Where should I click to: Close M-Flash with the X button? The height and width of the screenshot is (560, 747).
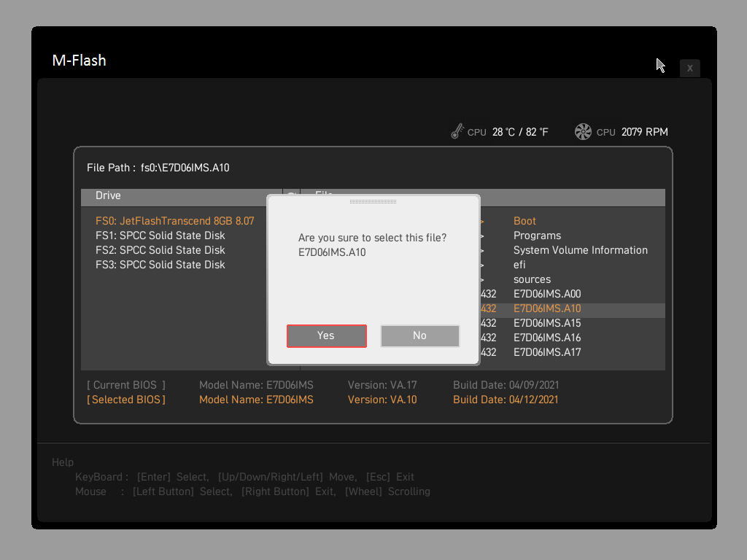(x=689, y=68)
